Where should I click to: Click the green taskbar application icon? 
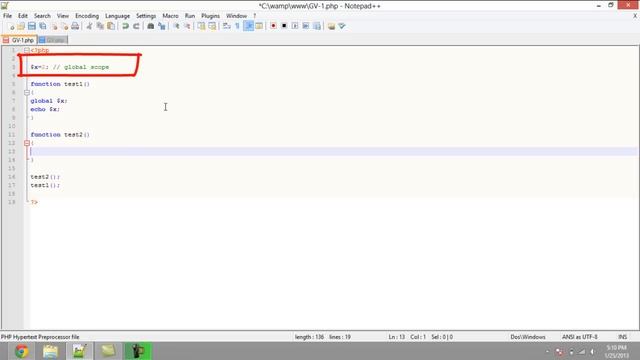click(138, 351)
